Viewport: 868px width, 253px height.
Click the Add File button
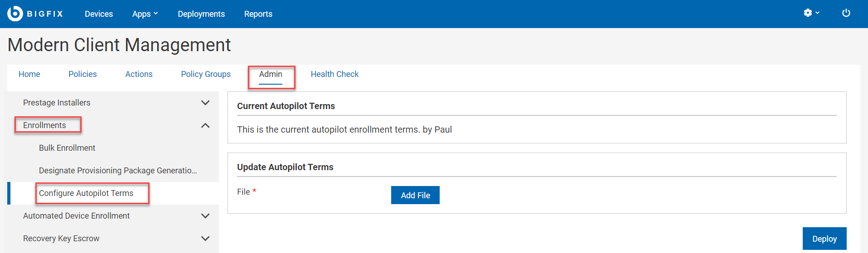[x=415, y=195]
